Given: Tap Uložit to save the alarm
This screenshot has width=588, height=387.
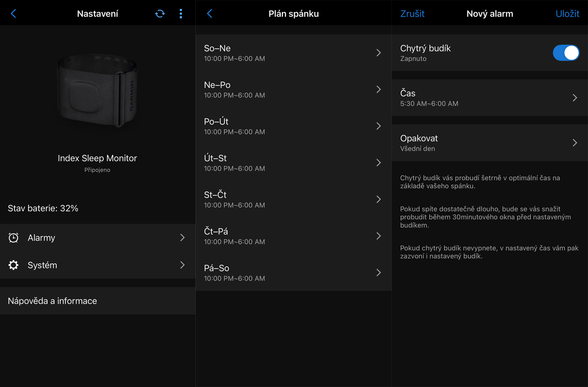Looking at the screenshot, I should coord(567,14).
